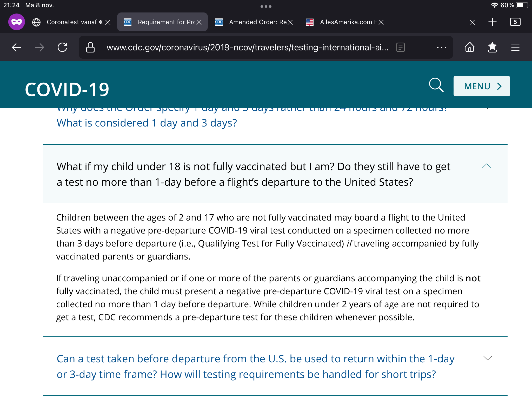The height and width of the screenshot is (399, 532).
Task: Open the bookmarks star icon
Action: 492,47
